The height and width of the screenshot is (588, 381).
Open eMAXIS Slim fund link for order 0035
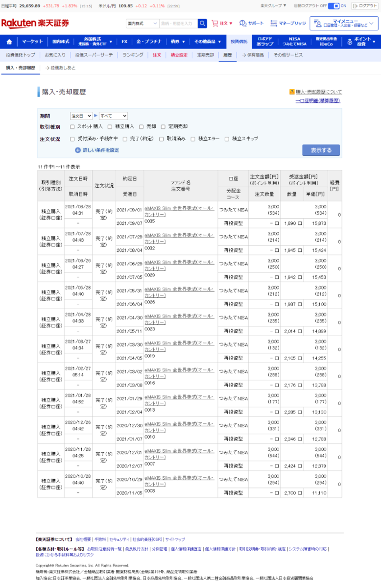click(x=179, y=211)
